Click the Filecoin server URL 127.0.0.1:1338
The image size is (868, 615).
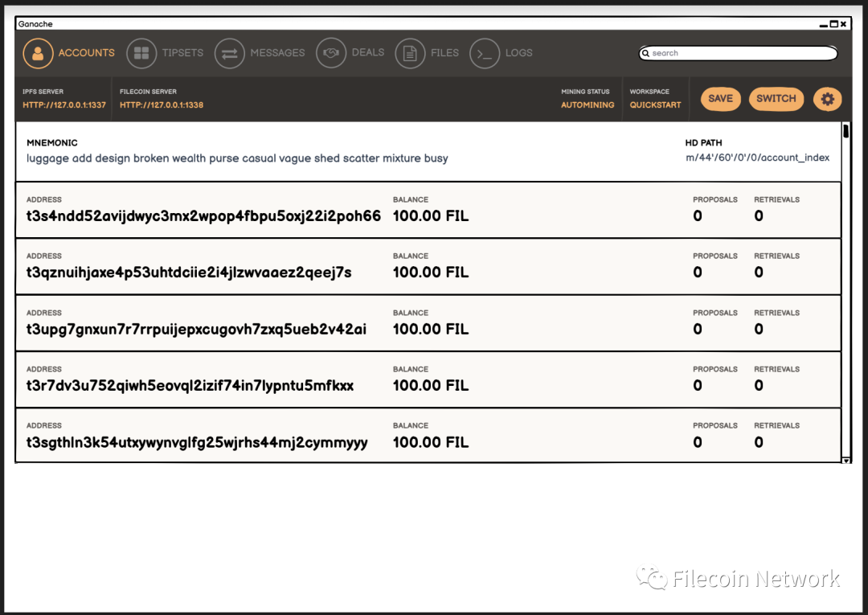pyautogui.click(x=162, y=105)
